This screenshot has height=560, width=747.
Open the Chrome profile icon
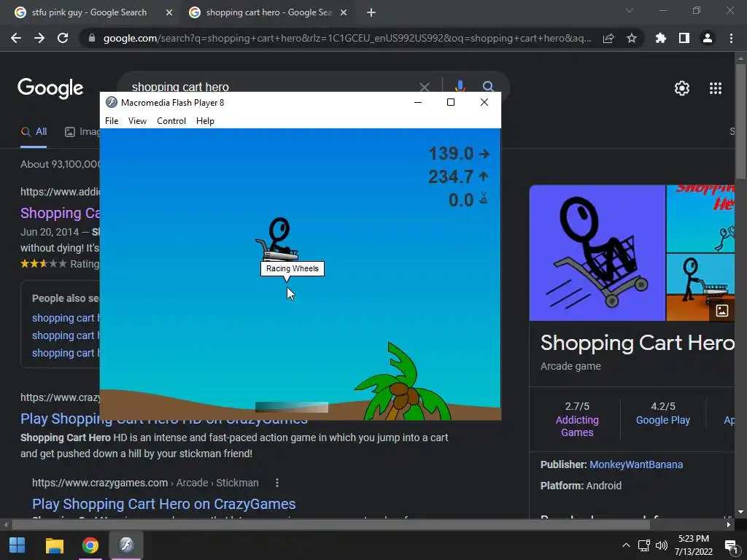coord(708,38)
